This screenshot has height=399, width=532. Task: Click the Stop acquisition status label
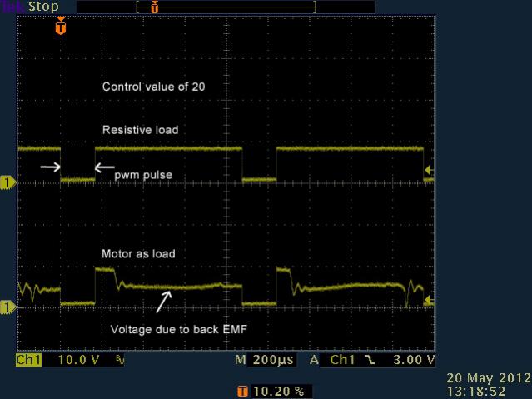tap(43, 7)
